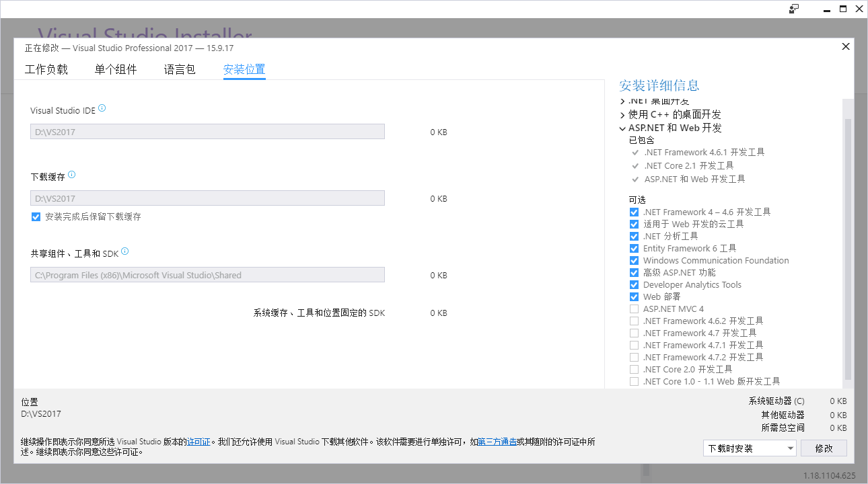Switch to 语言包 tab
The height and width of the screenshot is (484, 868).
(x=180, y=69)
